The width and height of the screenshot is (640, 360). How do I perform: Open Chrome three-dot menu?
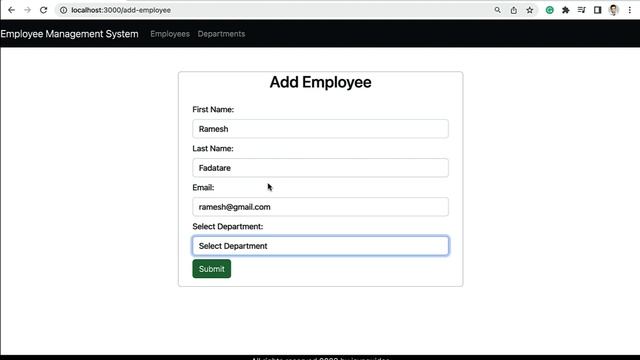click(x=630, y=10)
